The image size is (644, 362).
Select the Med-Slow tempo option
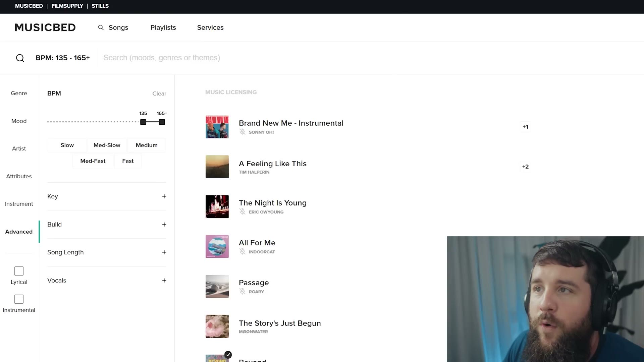[107, 145]
